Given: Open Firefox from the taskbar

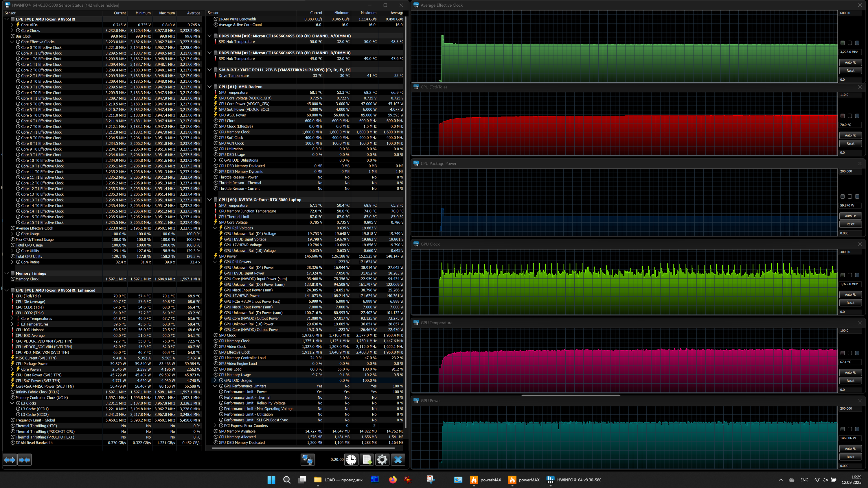Looking at the screenshot, I should (x=393, y=480).
